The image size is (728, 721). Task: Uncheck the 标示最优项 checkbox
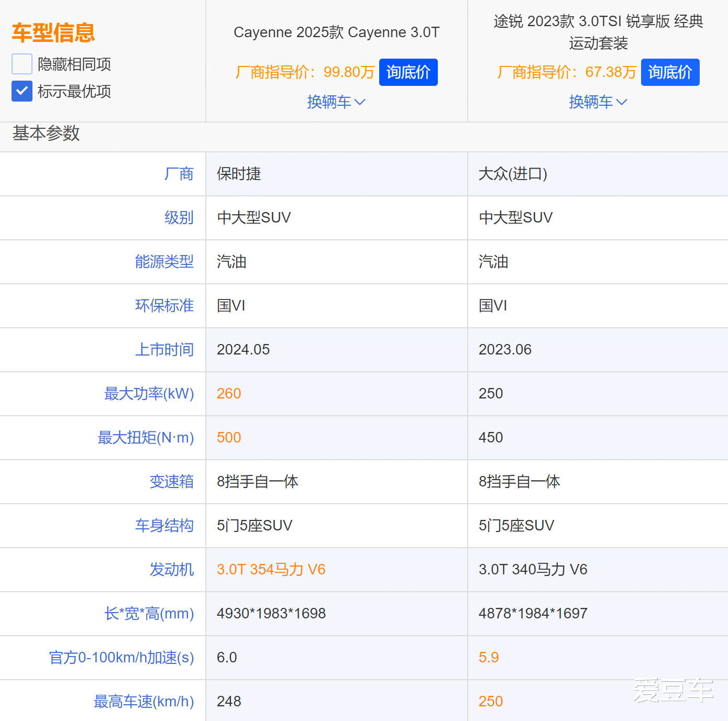pyautogui.click(x=22, y=91)
